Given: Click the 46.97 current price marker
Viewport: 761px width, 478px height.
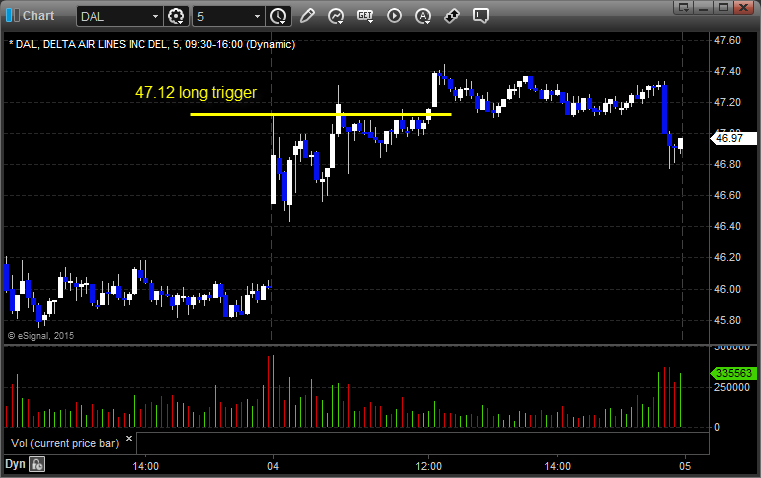Looking at the screenshot, I should tap(733, 138).
